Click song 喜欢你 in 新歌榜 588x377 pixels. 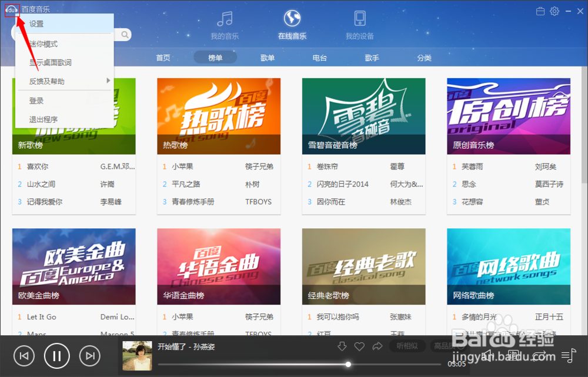38,166
